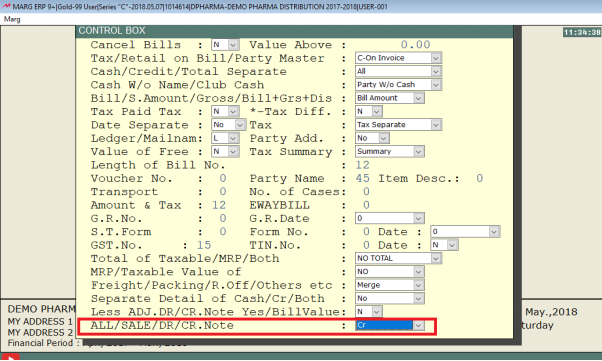This screenshot has height=361, width=602.
Task: Open the NO TOTAL dropdown
Action: pos(399,258)
